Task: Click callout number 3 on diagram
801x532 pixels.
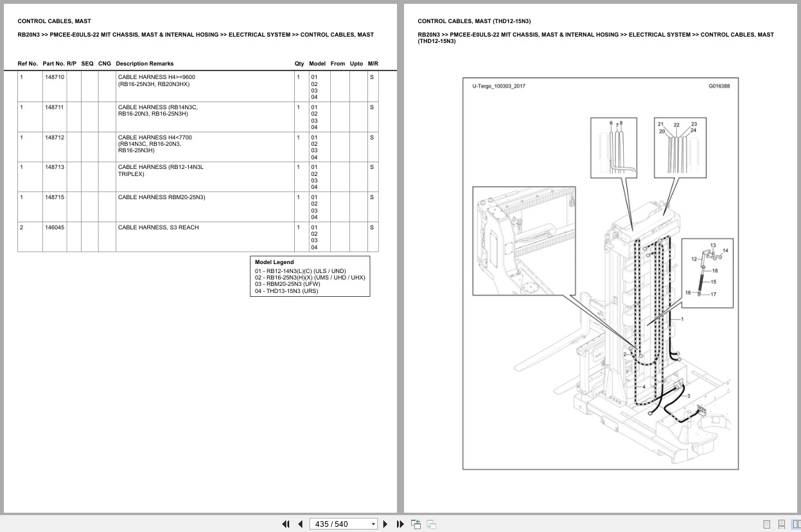Action: 689,396
